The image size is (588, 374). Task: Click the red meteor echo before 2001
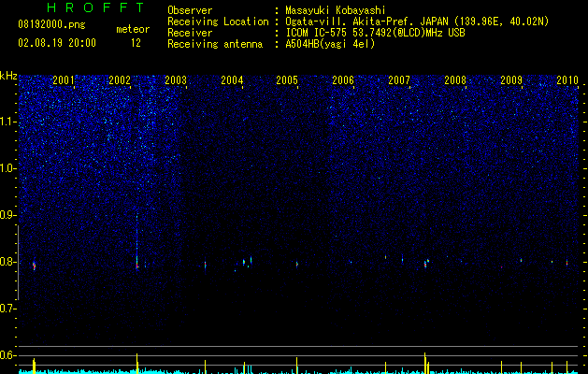click(x=35, y=266)
